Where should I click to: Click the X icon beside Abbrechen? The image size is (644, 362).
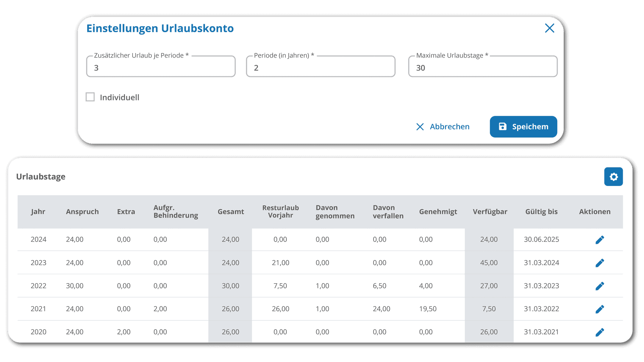tap(420, 126)
